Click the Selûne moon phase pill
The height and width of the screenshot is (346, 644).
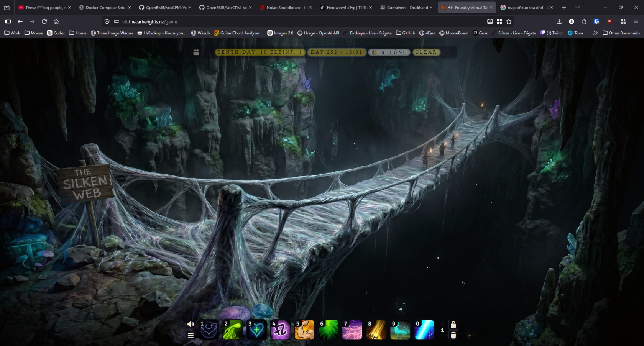point(389,52)
